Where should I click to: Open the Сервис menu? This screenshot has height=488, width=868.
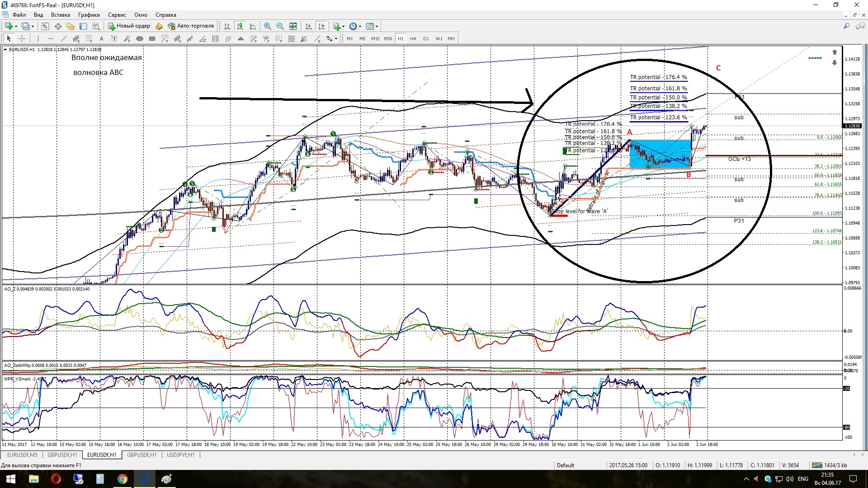coord(117,15)
